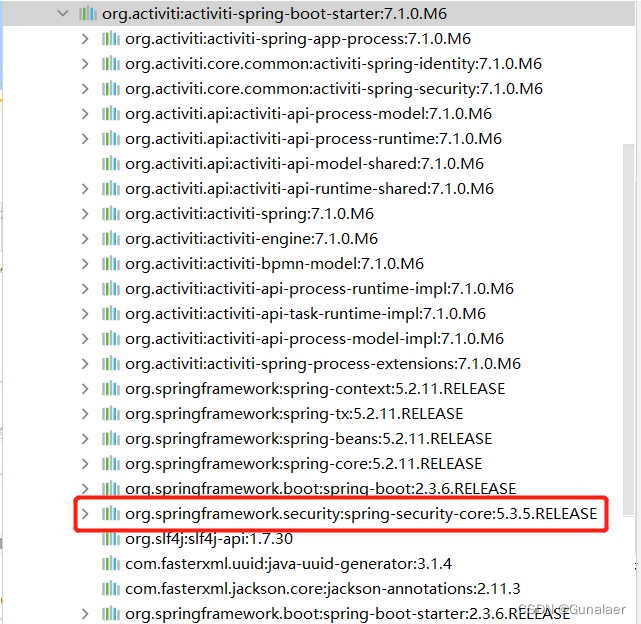641x624 pixels.
Task: Expand activiti-api-process-model:7.1.0.M6 node
Action: point(85,114)
